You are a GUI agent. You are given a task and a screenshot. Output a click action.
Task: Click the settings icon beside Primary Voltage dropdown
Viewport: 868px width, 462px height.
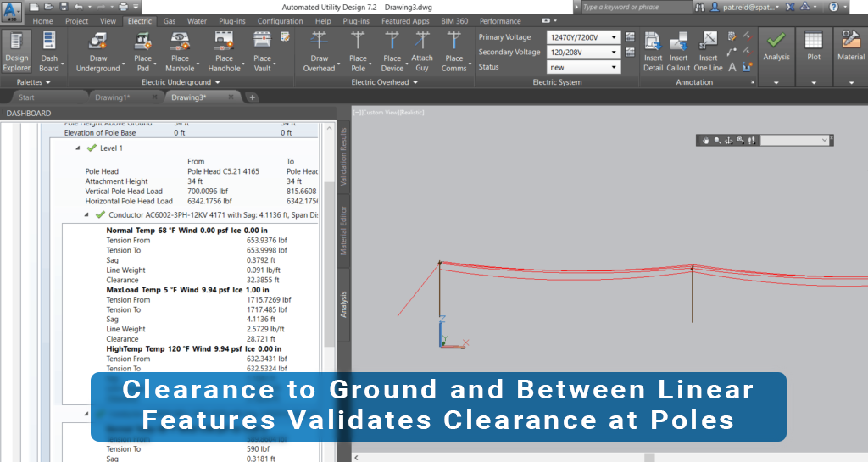click(630, 37)
